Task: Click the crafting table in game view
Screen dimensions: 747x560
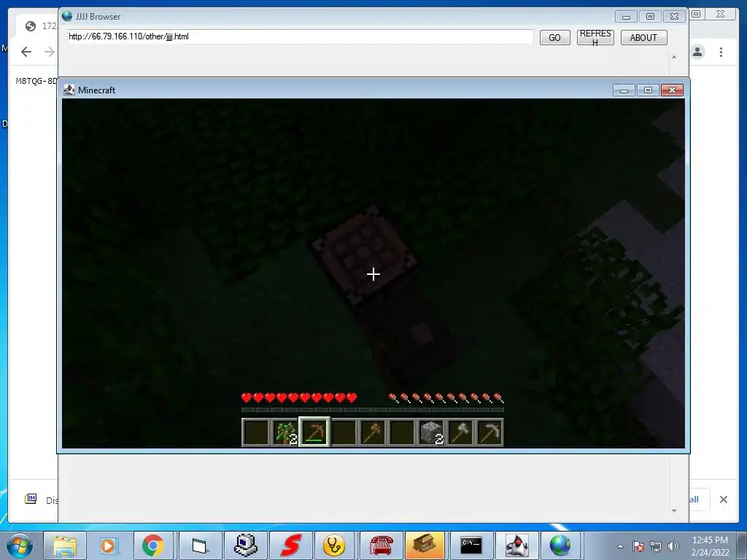Action: point(366,254)
